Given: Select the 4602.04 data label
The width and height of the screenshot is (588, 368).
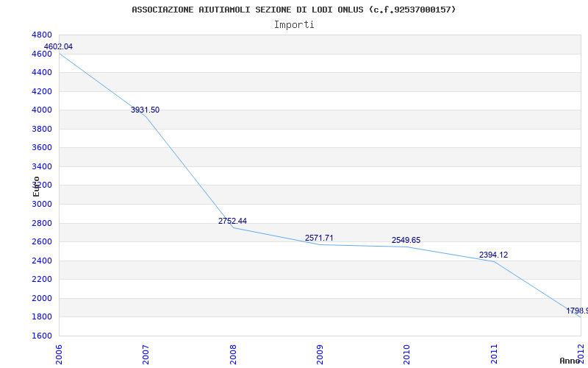Looking at the screenshot, I should (59, 47).
